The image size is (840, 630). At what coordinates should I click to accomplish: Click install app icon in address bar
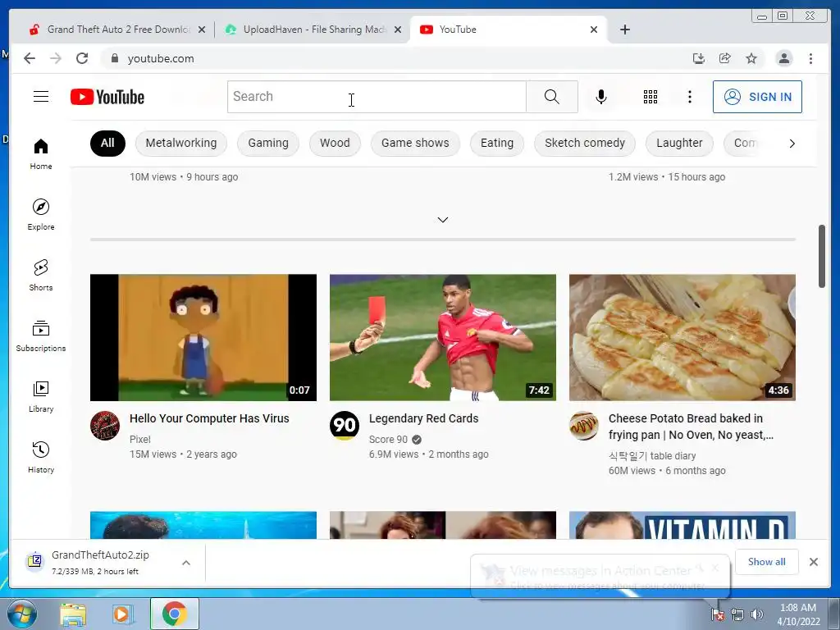point(699,58)
